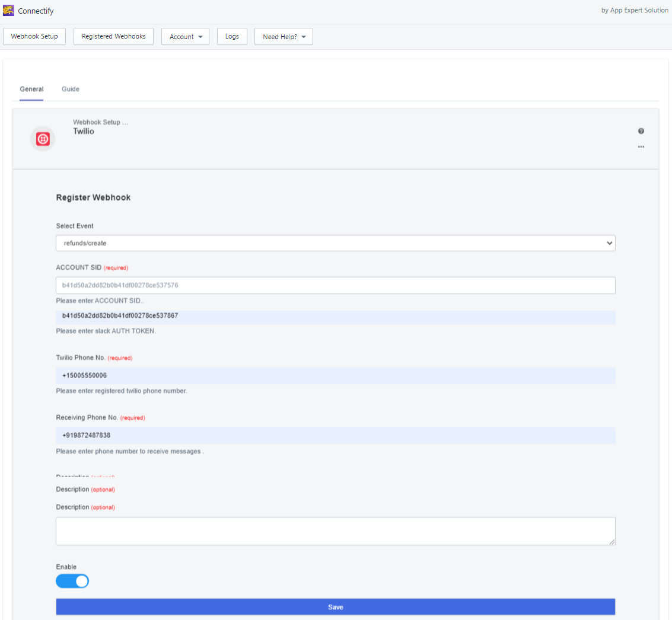Go to Webhook Setup
This screenshot has width=672, height=620.
[x=34, y=36]
